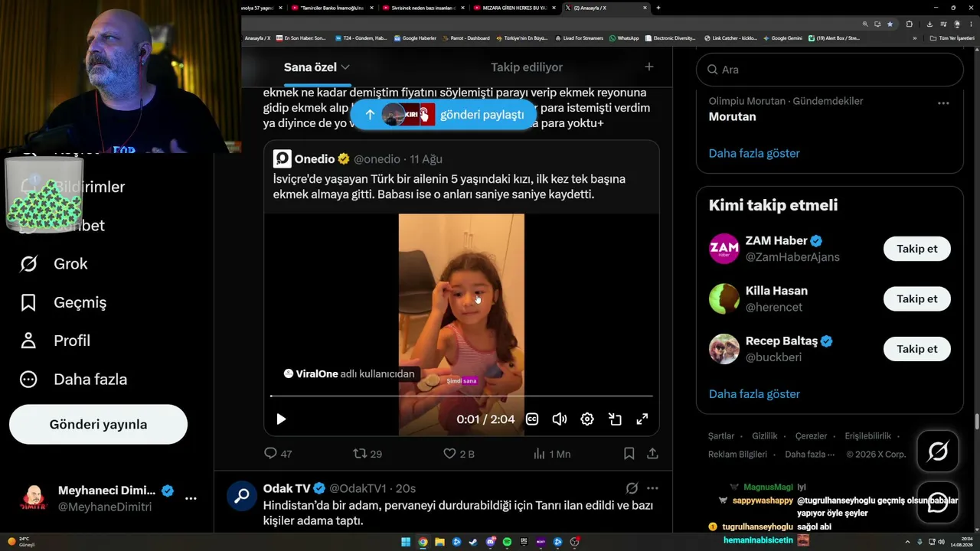Enter fullscreen on the video
980x551 pixels.
(x=642, y=419)
